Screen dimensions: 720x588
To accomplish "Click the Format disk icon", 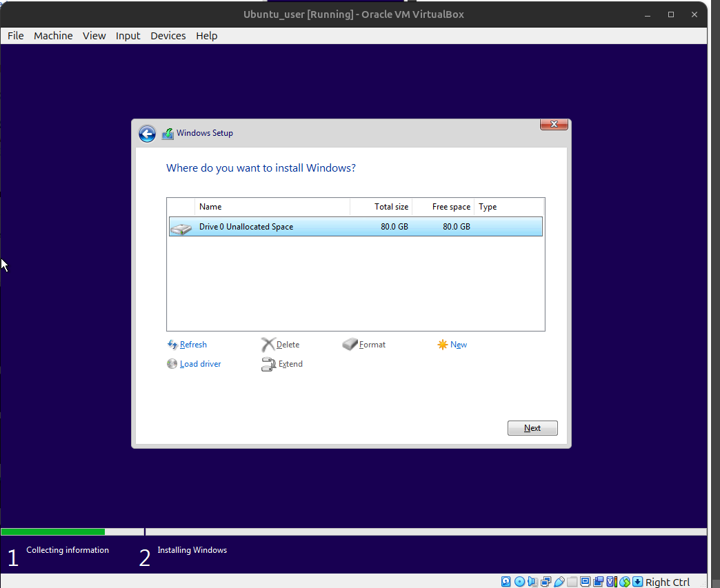I will pyautogui.click(x=350, y=344).
